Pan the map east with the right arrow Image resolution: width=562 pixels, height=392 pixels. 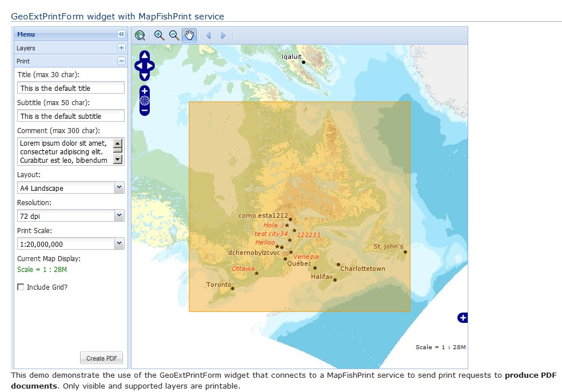[152, 66]
